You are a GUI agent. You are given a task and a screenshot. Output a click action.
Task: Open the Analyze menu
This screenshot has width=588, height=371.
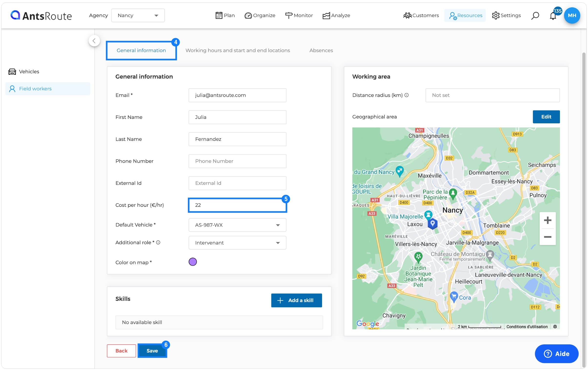pyautogui.click(x=336, y=15)
